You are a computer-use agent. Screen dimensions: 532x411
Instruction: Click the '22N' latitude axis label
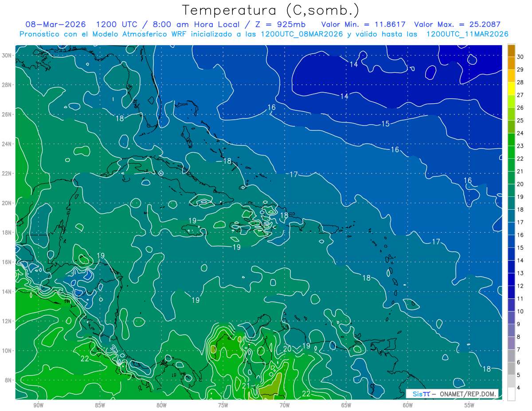[x=7, y=173]
